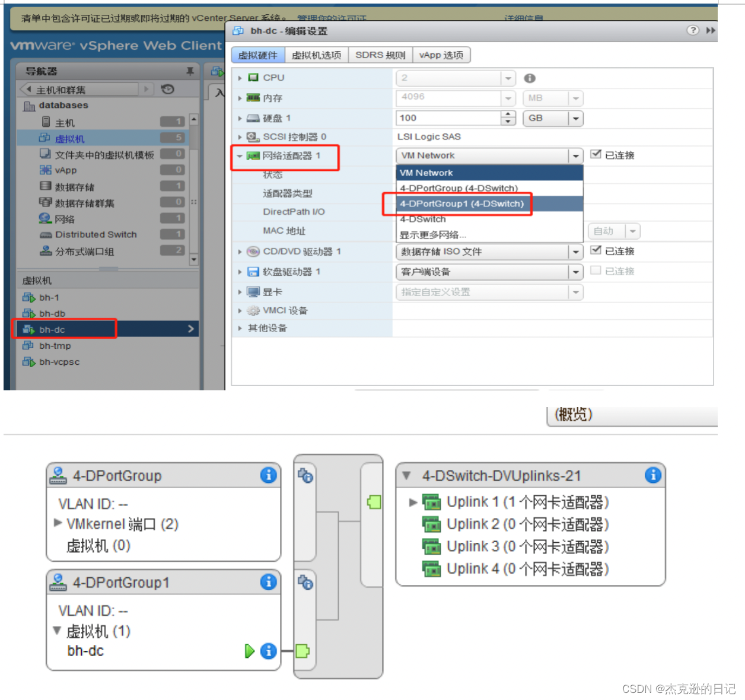Click the Uplink 1 adapter icon
This screenshot has width=745, height=700.
(431, 502)
